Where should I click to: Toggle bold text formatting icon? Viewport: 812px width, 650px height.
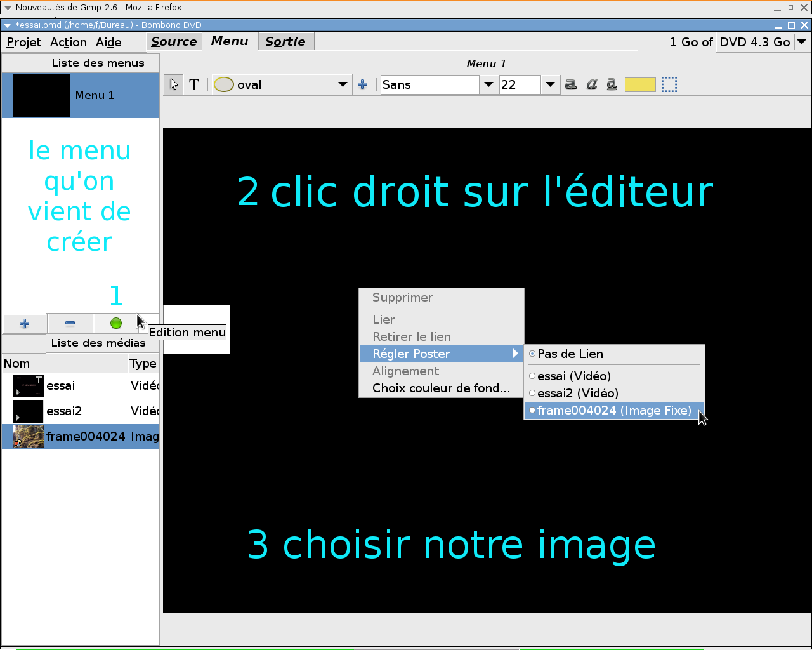571,84
